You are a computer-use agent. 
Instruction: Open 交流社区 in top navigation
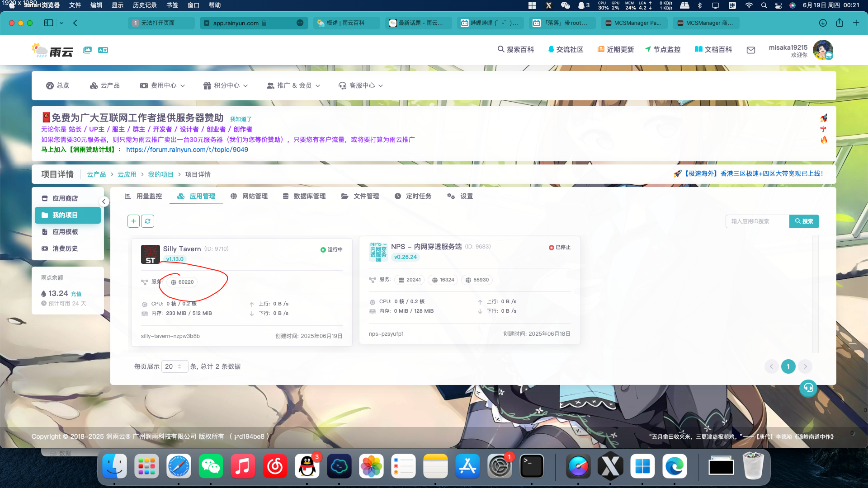[x=566, y=49]
